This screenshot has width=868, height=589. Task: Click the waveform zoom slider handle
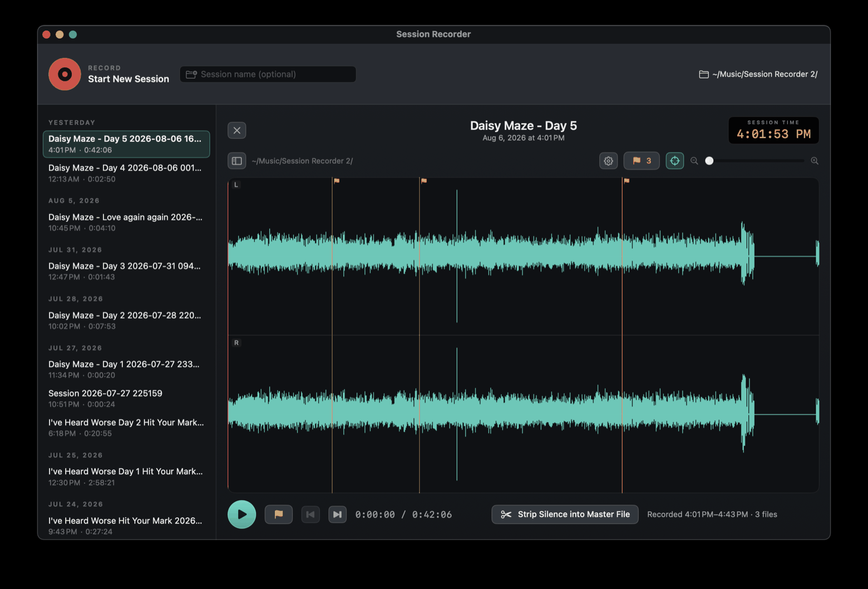click(x=709, y=161)
